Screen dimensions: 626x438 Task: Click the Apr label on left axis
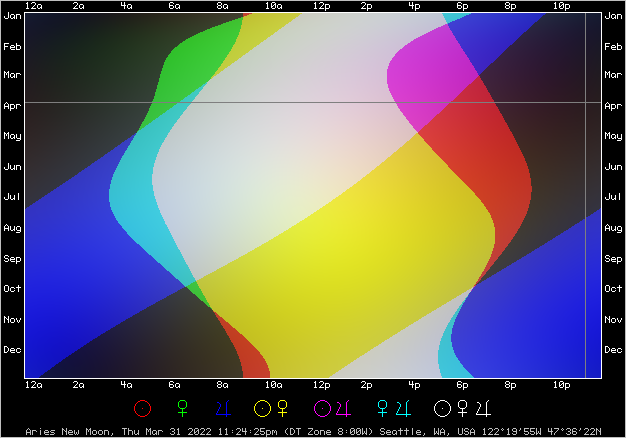13,105
